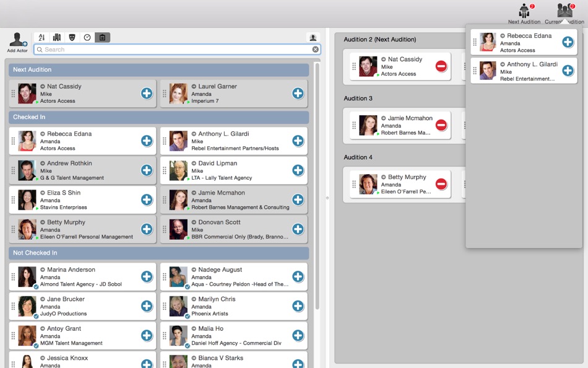Add Andrew Rothkin to audition

point(147,170)
